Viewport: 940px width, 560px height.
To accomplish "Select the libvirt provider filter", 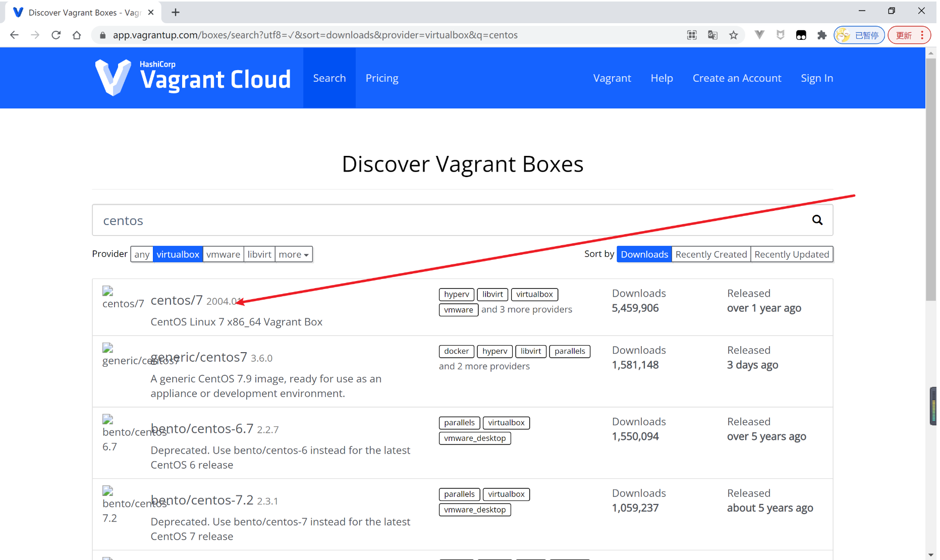I will [x=259, y=254].
